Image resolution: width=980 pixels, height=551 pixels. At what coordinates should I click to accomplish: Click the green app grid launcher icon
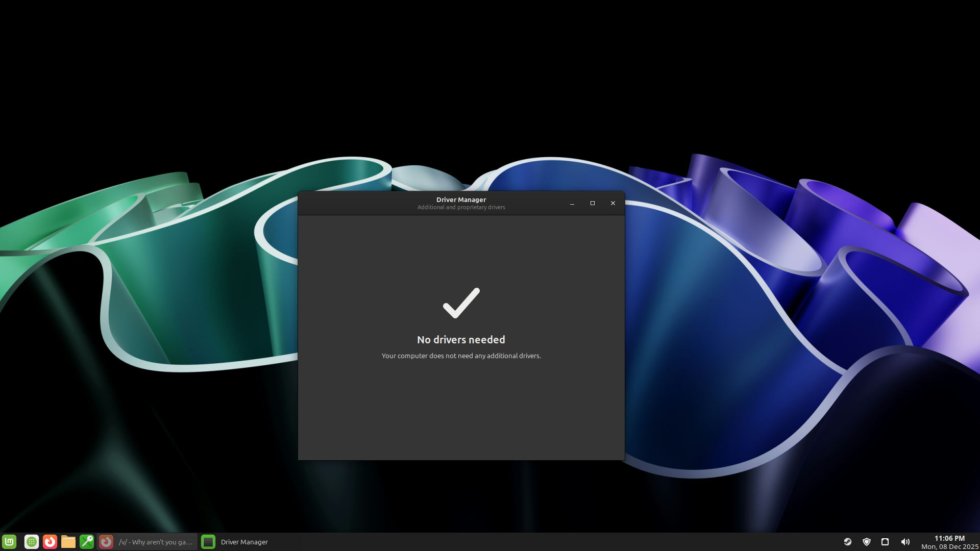click(32, 542)
